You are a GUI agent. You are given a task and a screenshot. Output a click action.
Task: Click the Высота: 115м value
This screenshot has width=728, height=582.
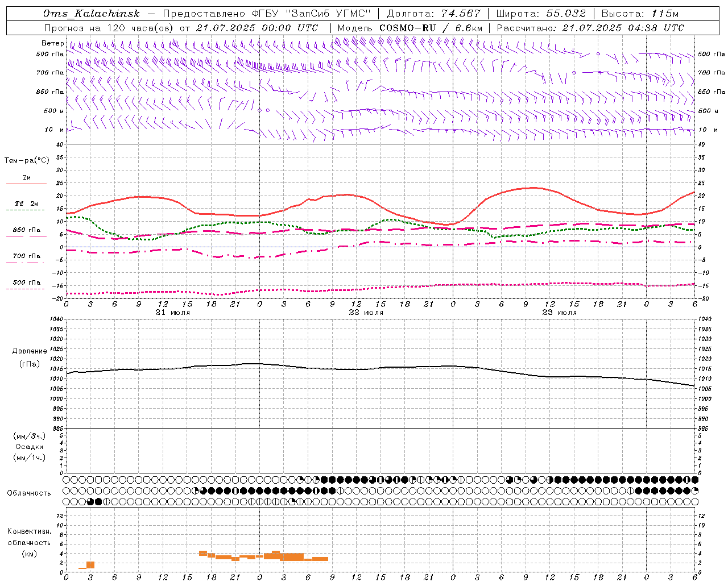(x=640, y=14)
